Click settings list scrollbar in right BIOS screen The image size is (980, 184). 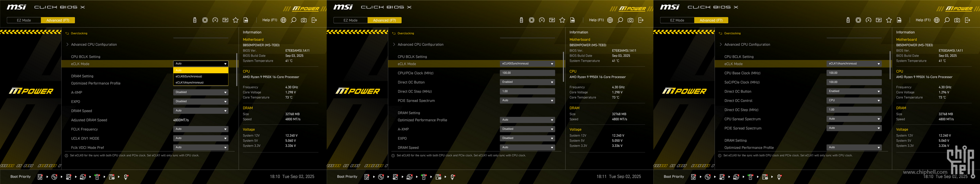[x=890, y=65]
